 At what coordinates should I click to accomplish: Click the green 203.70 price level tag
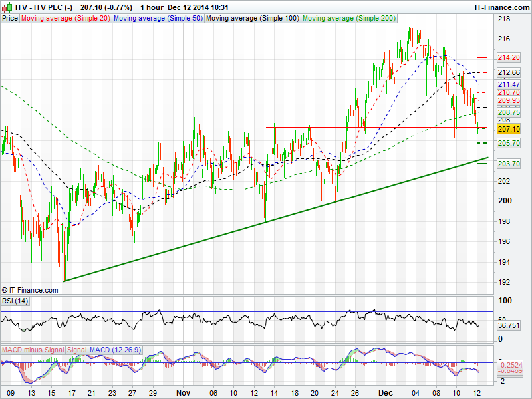tap(508, 164)
